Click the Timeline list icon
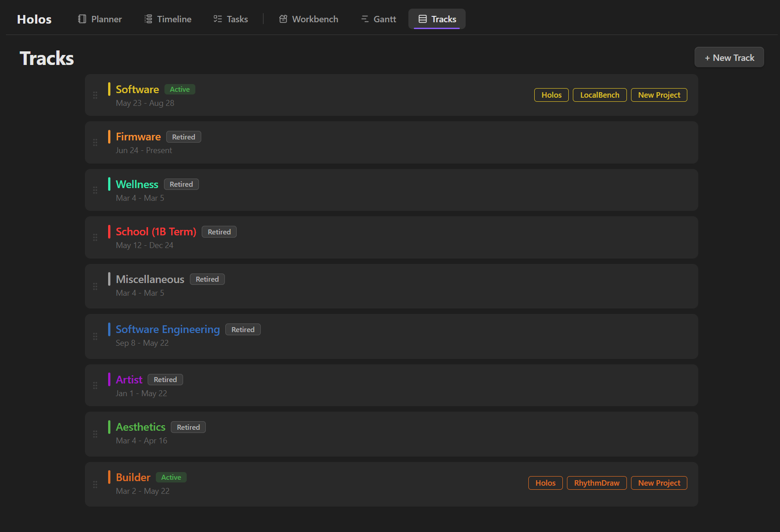Viewport: 780px width, 532px height. point(148,19)
